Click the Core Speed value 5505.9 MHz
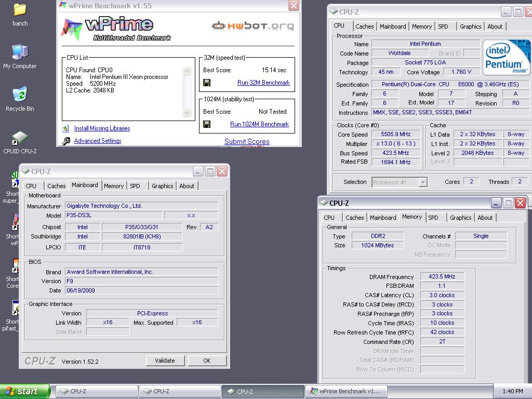Image resolution: width=532 pixels, height=399 pixels. point(396,135)
